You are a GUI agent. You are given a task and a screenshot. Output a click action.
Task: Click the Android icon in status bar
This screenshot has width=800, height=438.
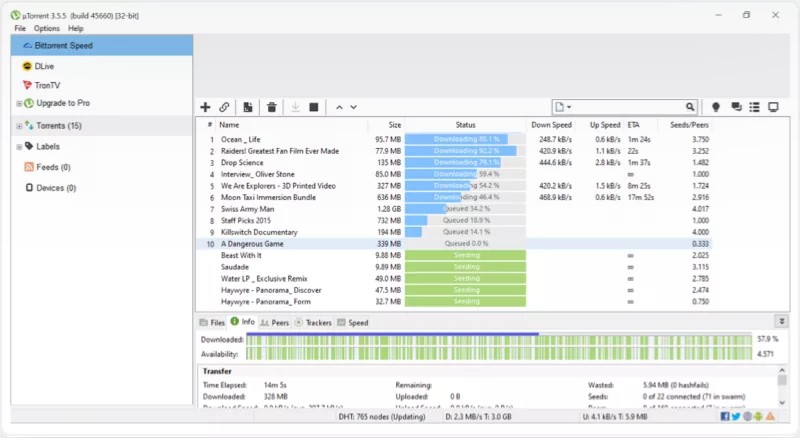pos(758,417)
